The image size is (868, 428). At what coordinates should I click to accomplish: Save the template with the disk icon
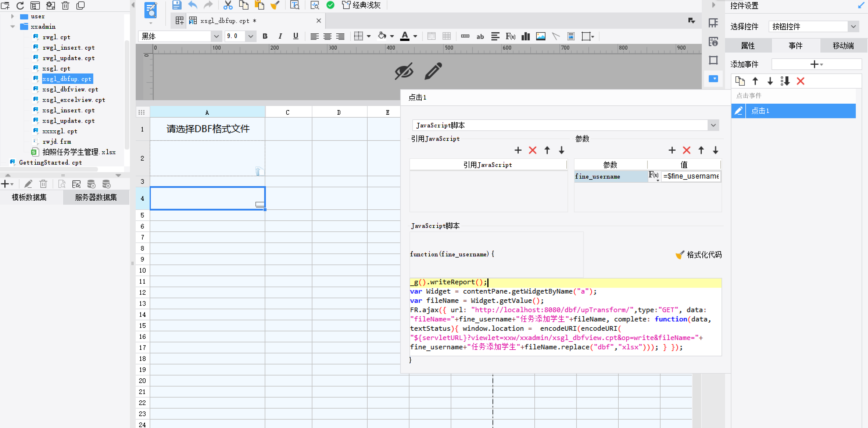(x=177, y=5)
